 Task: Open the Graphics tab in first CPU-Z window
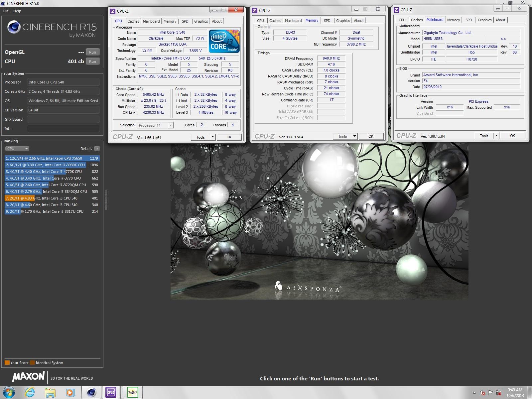point(201,21)
